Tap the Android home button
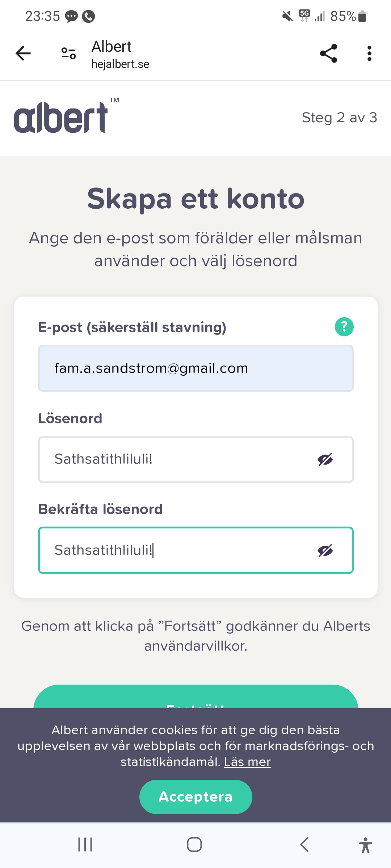391x868 pixels. (x=194, y=845)
